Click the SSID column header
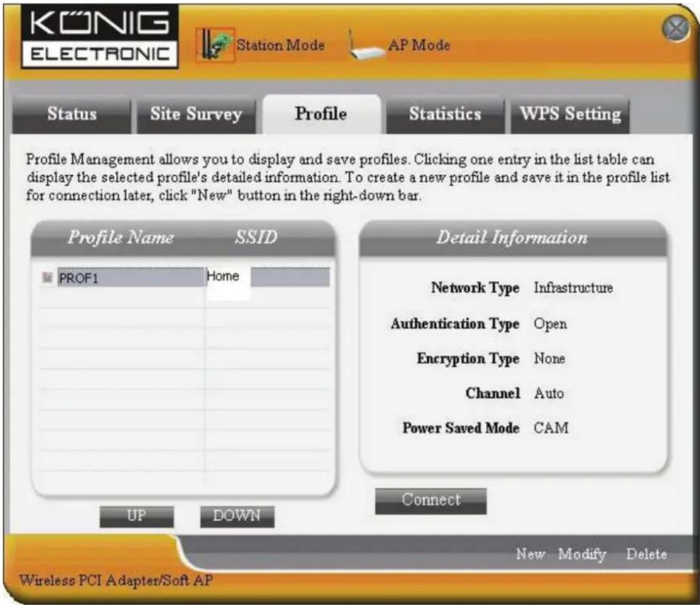 click(x=257, y=237)
